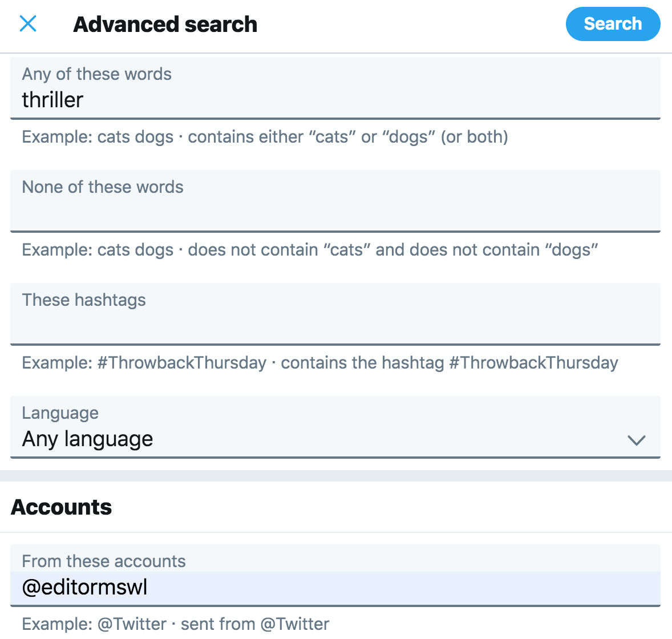Click the 'None of these words' label
The width and height of the screenshot is (672, 639).
[x=103, y=187]
